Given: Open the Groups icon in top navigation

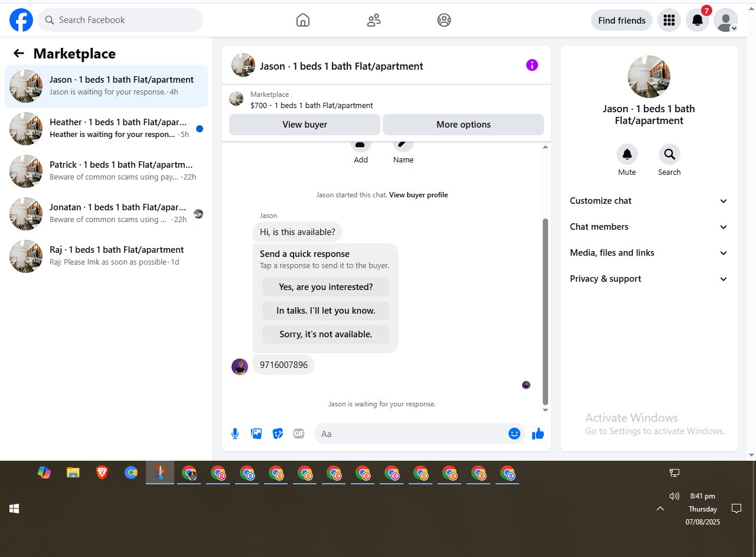Looking at the screenshot, I should click(x=444, y=20).
